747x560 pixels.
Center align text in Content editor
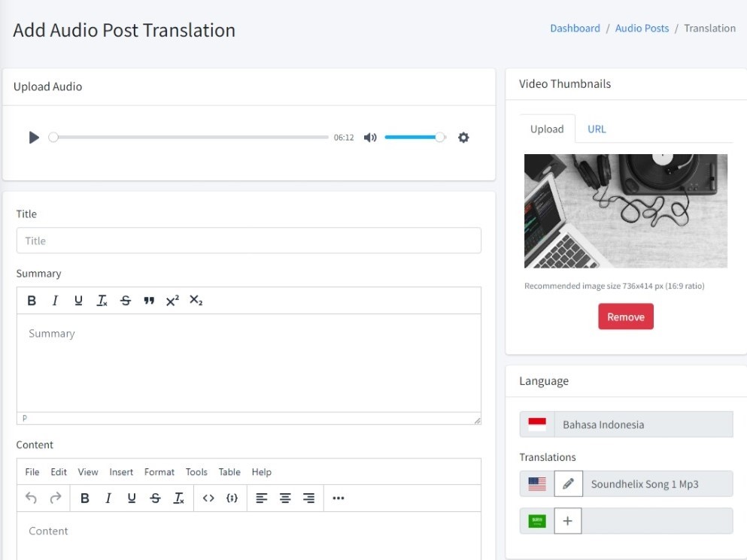pyautogui.click(x=285, y=498)
